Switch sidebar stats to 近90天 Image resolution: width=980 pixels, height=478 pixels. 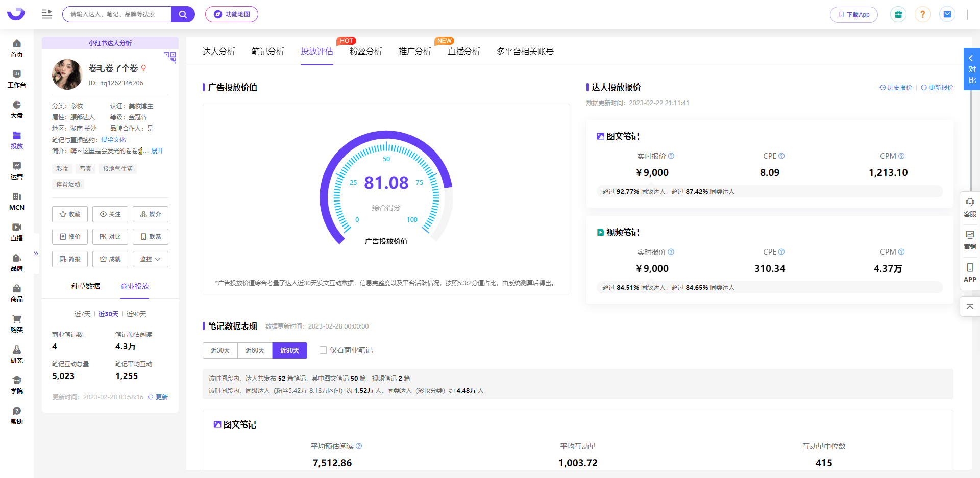tap(136, 314)
